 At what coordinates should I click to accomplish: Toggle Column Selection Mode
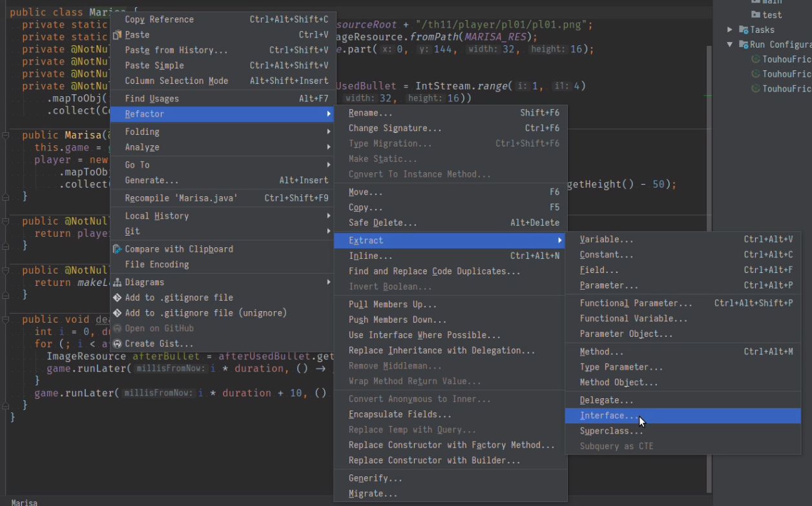[222, 81]
